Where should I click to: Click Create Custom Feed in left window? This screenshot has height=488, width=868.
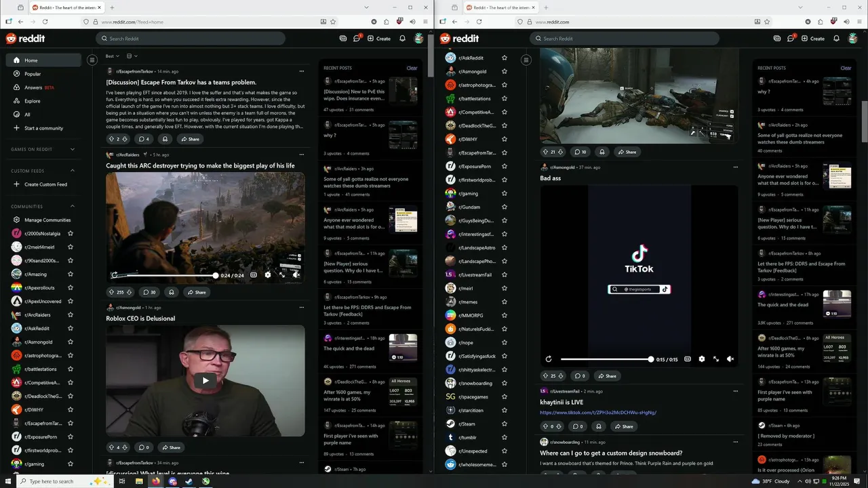[x=41, y=184]
